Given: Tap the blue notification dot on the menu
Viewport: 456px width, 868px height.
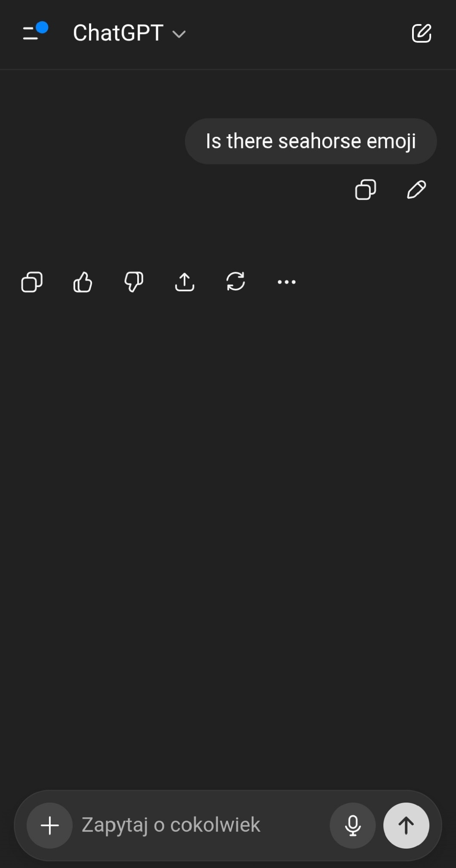Looking at the screenshot, I should pos(42,28).
